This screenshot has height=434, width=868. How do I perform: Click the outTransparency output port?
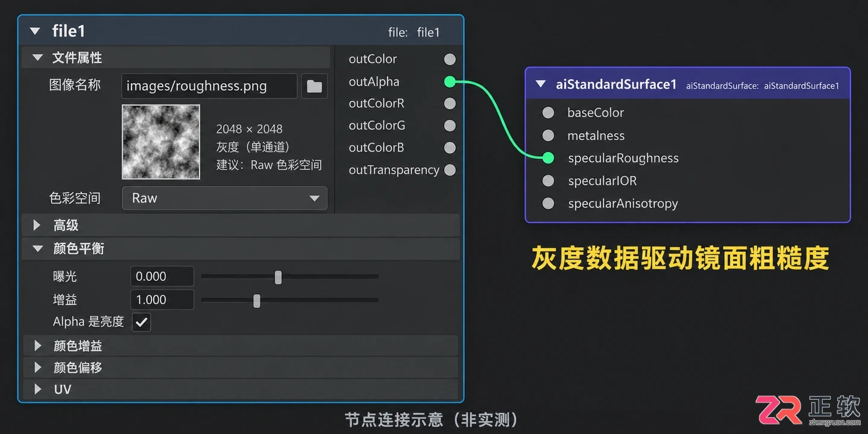[x=450, y=170]
